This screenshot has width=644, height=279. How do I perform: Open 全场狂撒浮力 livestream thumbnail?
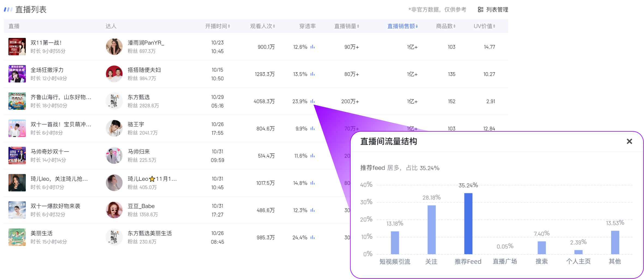click(17, 74)
